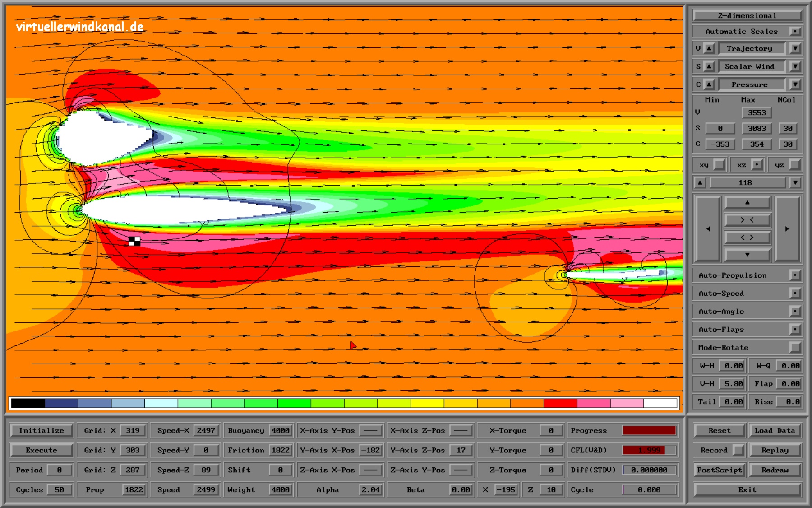Pan the view down with the bottom arrow
Screen dimensions: 812x508
[x=747, y=255]
